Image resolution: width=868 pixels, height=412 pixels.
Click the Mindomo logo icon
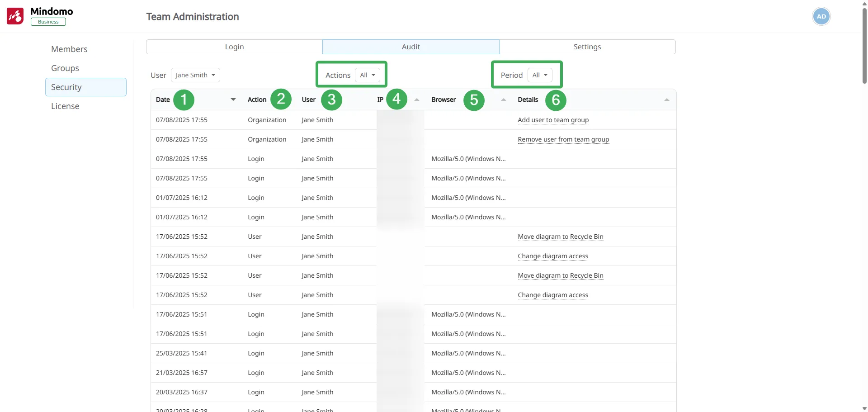coord(15,16)
